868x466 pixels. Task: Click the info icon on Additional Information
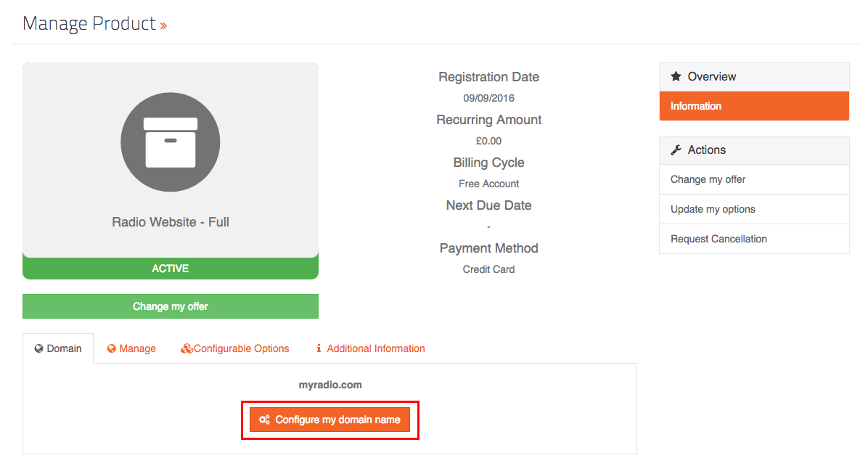point(319,348)
